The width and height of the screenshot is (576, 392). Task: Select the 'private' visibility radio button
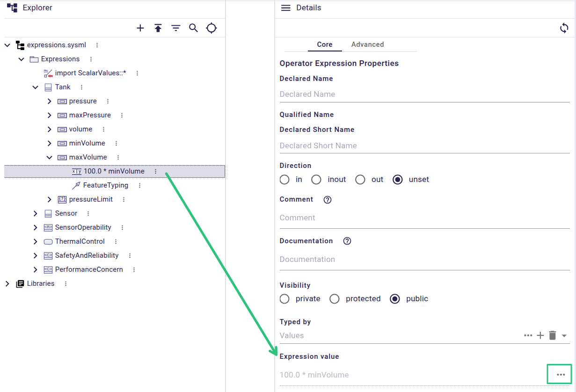(x=284, y=299)
